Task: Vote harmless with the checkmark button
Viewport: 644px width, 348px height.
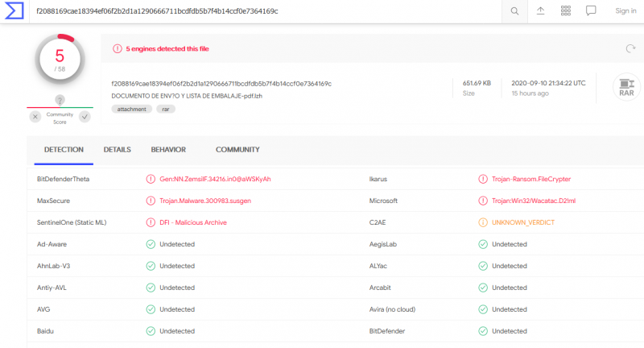Action: (x=85, y=117)
